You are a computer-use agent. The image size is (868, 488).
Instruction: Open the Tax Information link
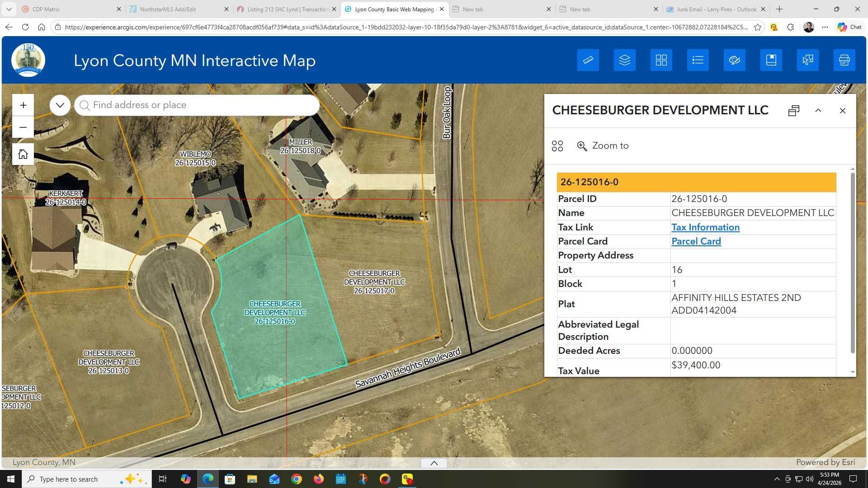[x=705, y=227]
